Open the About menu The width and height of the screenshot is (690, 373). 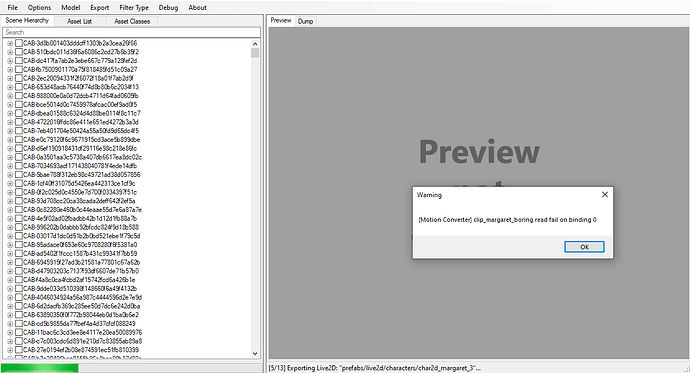click(197, 7)
